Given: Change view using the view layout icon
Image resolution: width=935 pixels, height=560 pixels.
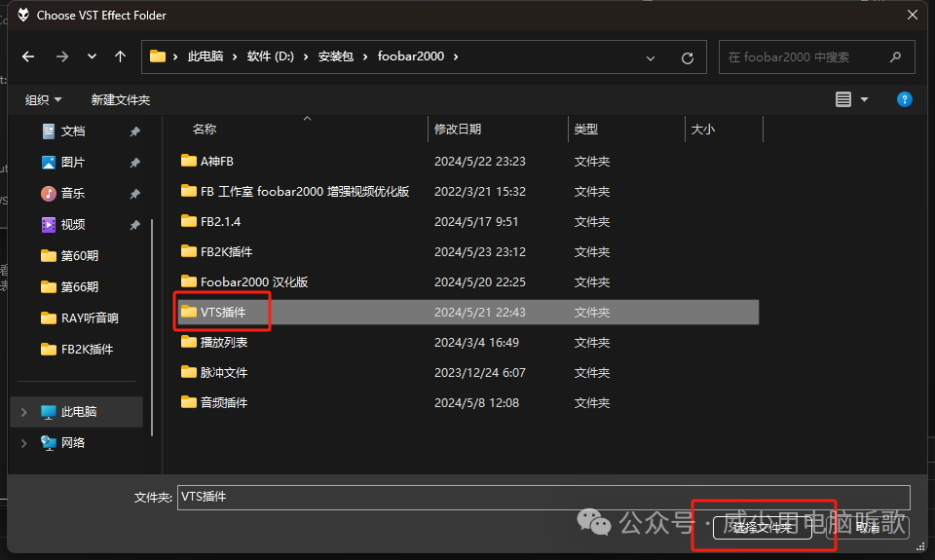Looking at the screenshot, I should (x=843, y=99).
